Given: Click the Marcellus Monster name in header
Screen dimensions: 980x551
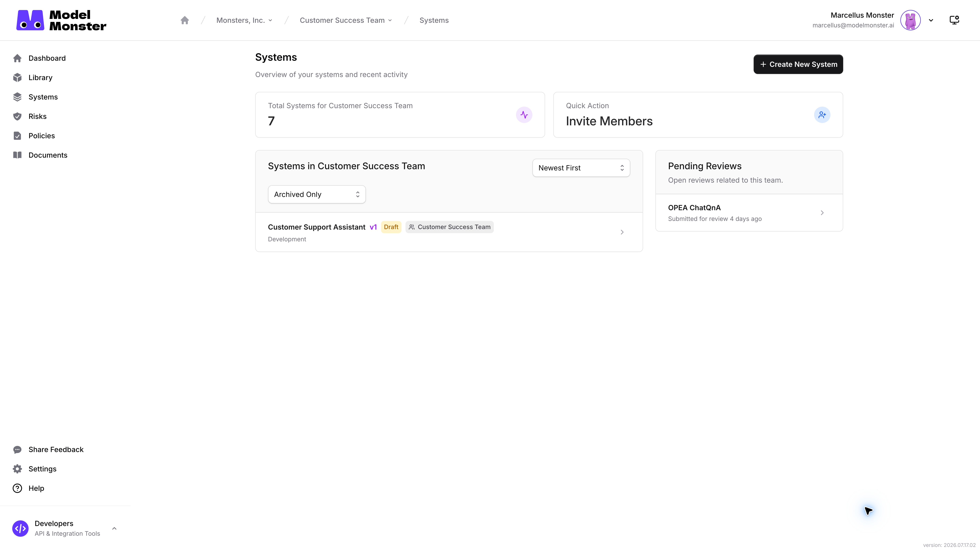Looking at the screenshot, I should click(862, 15).
